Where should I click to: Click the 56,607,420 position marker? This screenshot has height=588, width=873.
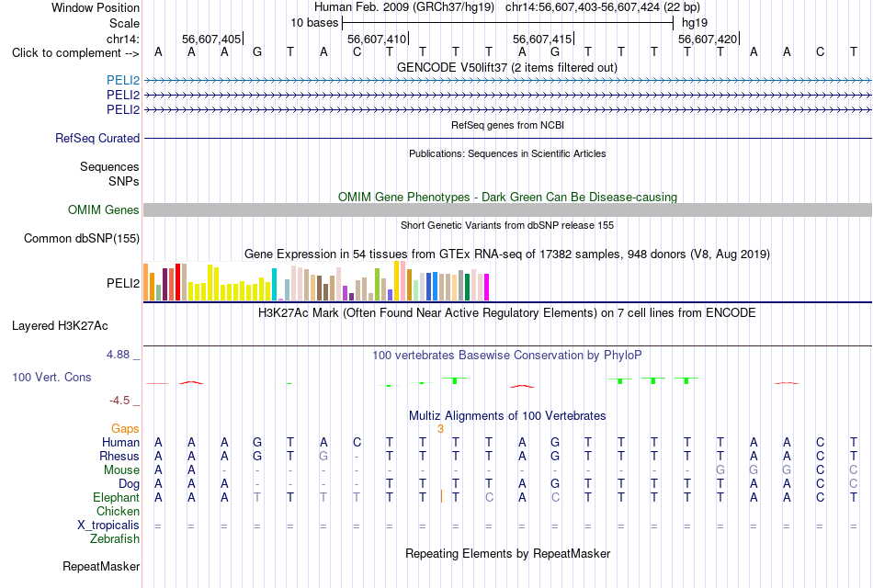click(x=708, y=39)
